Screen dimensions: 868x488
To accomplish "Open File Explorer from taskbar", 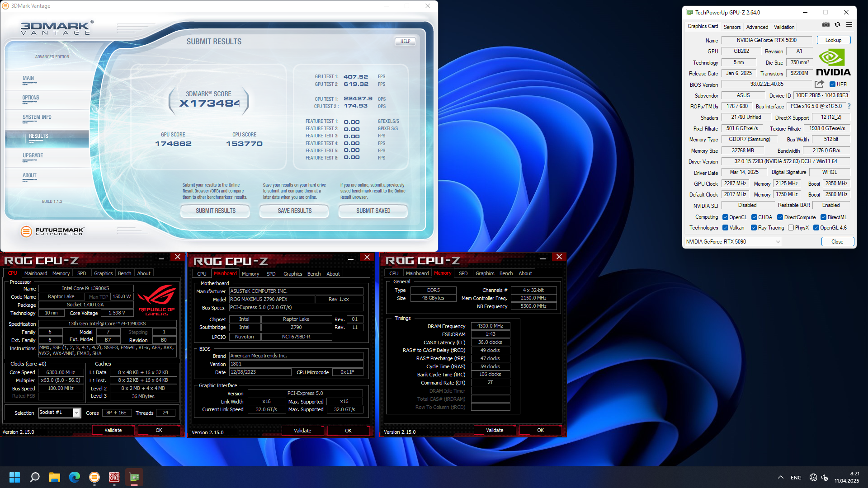I will pyautogui.click(x=55, y=477).
